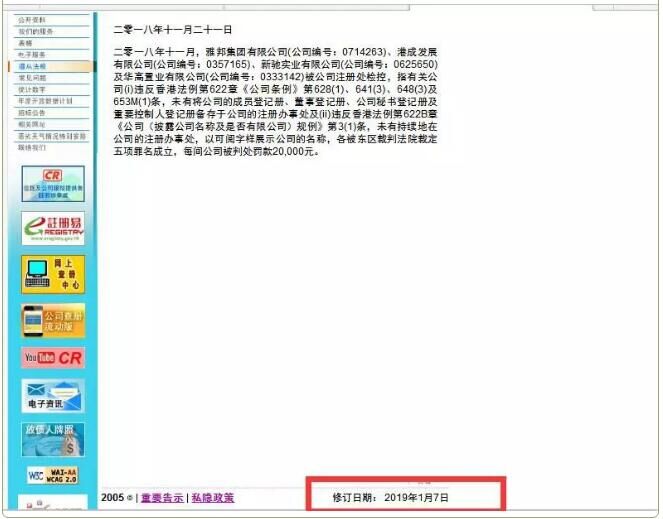Open the 公司查册流动版 mobile banner
This screenshot has height=519, width=663.
(x=53, y=321)
